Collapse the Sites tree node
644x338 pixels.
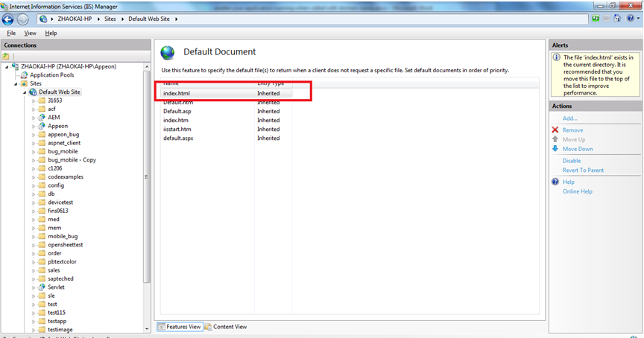[16, 83]
